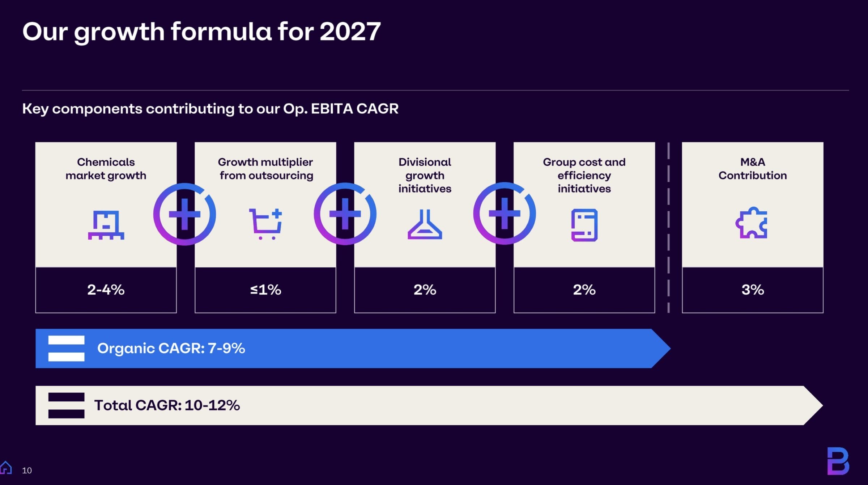The image size is (868, 485).
Task: Click the dark equals sign on Total CAGR arrow
Action: 66,405
